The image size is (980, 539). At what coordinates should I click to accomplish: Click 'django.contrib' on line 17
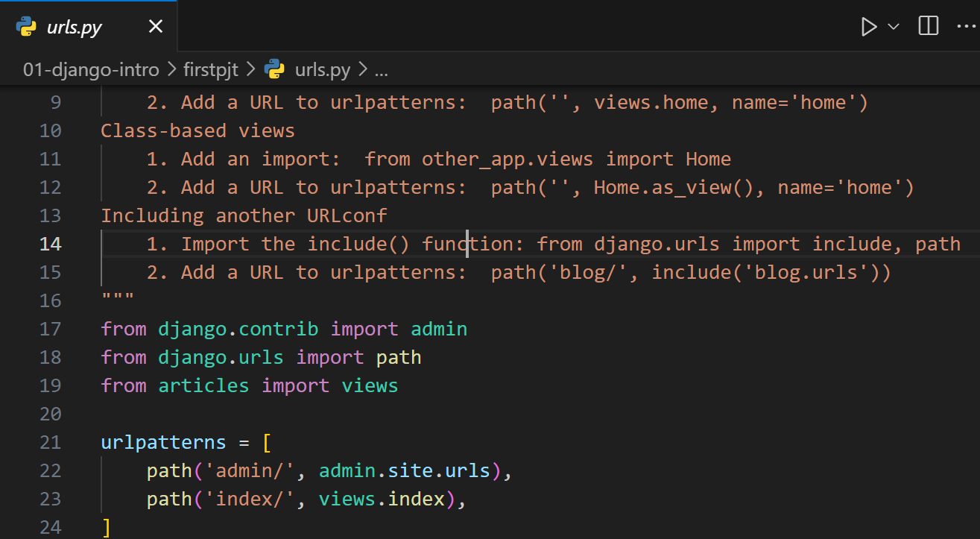tap(238, 329)
